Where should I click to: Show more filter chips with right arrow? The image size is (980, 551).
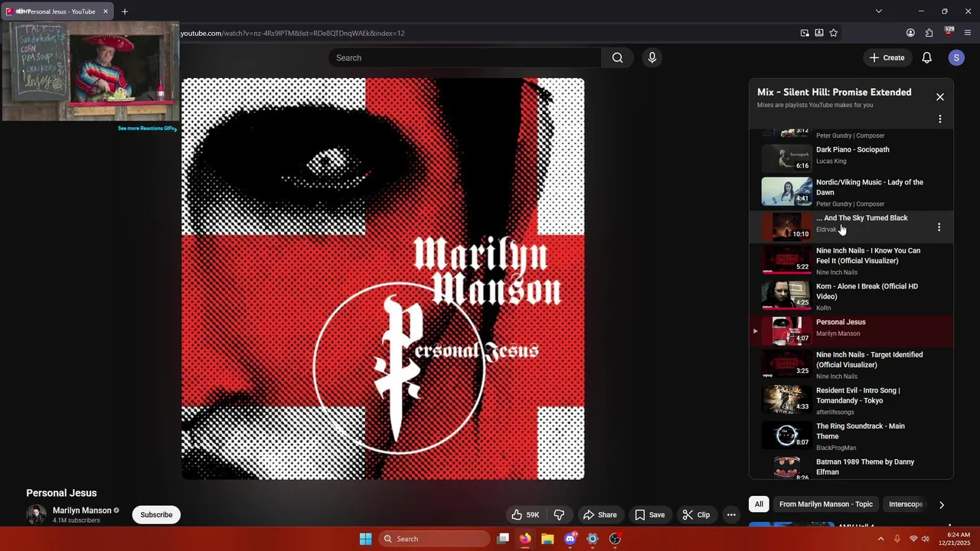(942, 505)
